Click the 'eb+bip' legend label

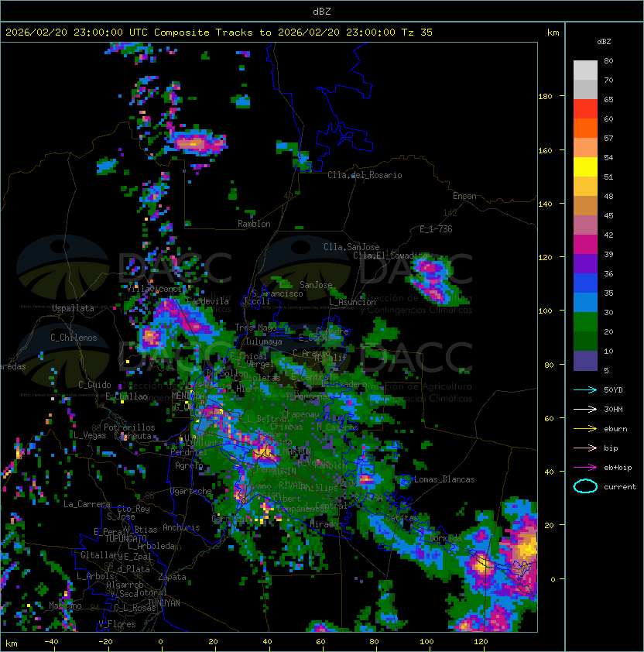tap(618, 468)
